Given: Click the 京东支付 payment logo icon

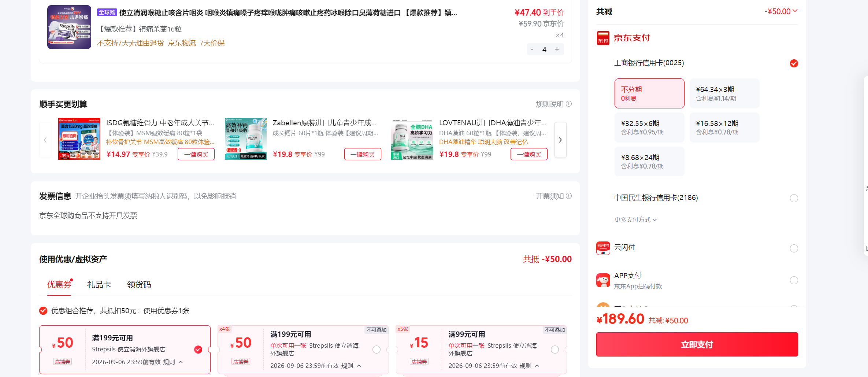Looking at the screenshot, I should (x=603, y=38).
